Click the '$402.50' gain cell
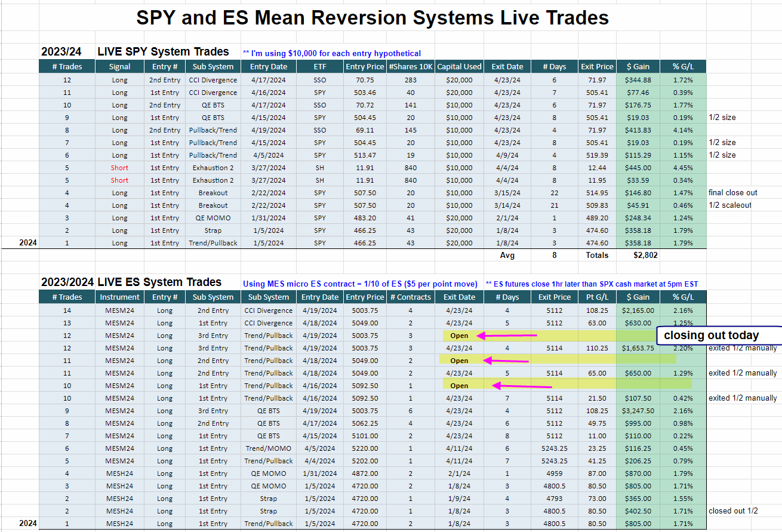This screenshot has height=532, width=782. pos(638,511)
